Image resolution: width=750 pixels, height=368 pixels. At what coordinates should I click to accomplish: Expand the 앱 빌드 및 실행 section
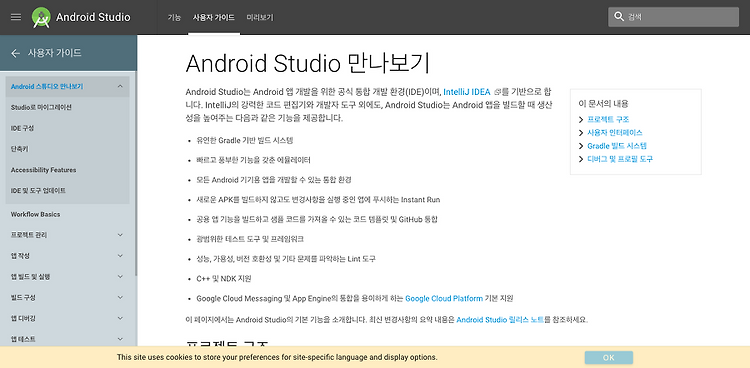pyautogui.click(x=120, y=277)
